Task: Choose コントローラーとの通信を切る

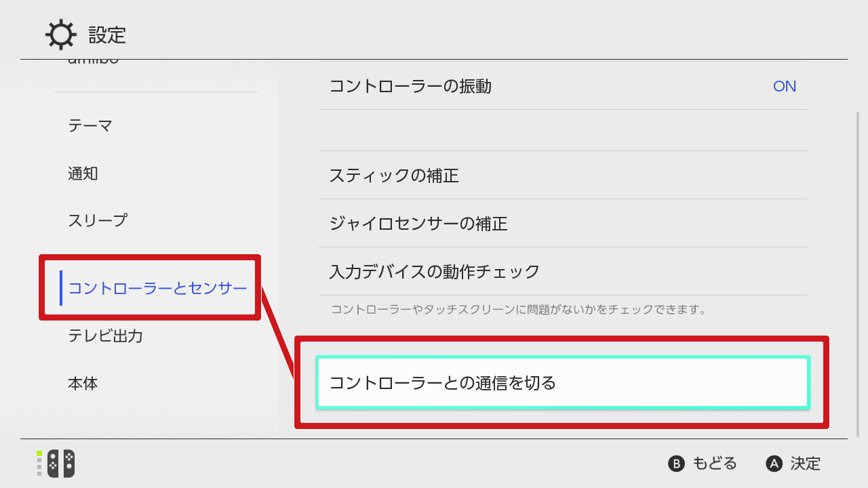Action: click(x=563, y=382)
